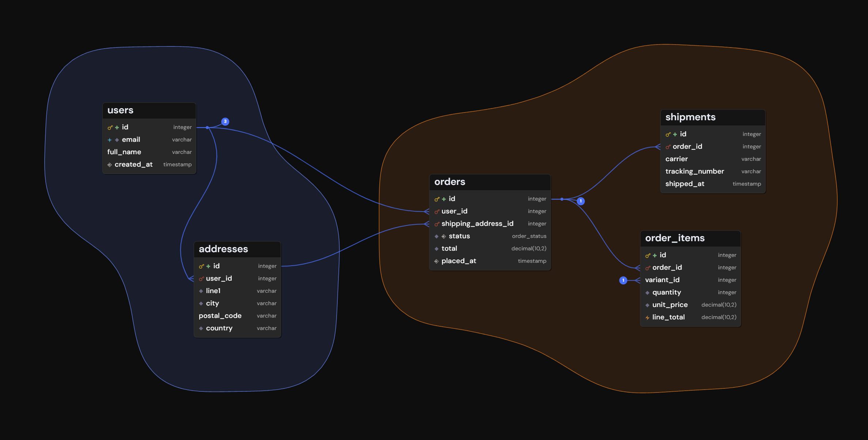Click the shipped_at column in shipments
Screen dimensions: 868x440
713,184
